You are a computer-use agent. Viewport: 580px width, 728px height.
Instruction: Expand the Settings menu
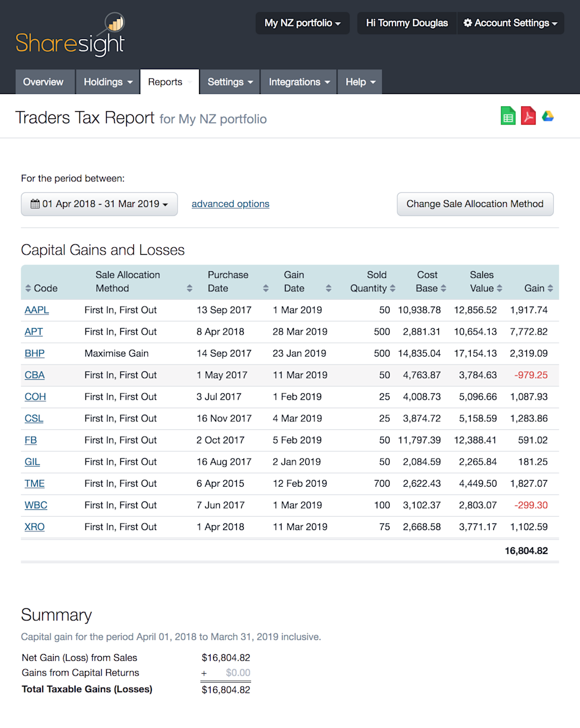230,82
